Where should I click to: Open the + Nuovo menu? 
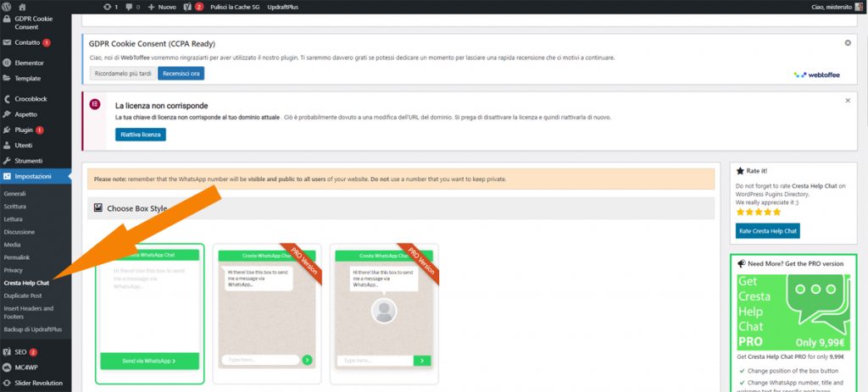(162, 7)
